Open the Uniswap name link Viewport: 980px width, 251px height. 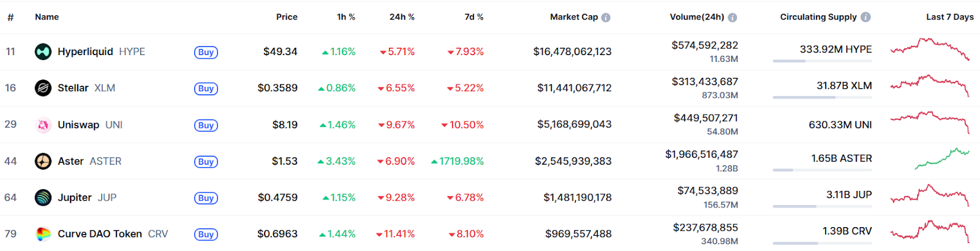pos(78,125)
